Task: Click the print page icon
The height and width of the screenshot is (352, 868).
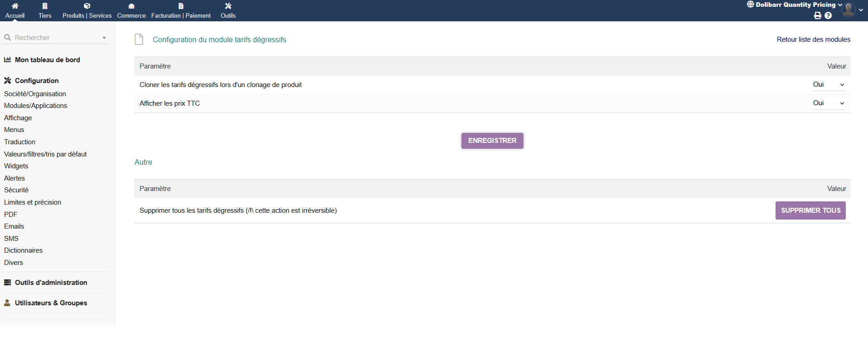Action: pos(818,15)
